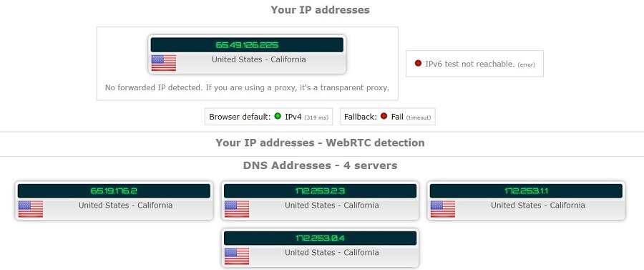Image resolution: width=644 pixels, height=270 pixels.
Task: Click the 'Browser default: IPv4' box
Action: tap(268, 117)
